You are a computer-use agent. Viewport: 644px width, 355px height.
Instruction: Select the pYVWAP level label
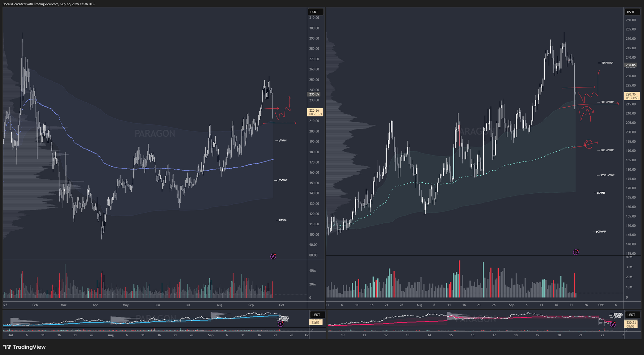282,180
